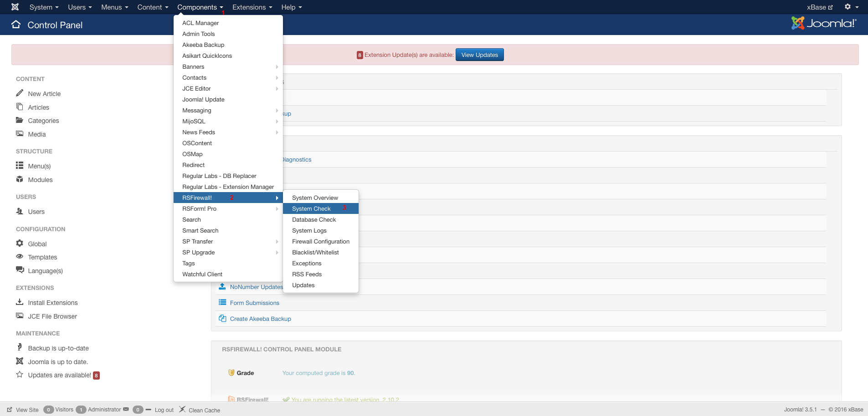Expand the MijoSQL submenu
The height and width of the screenshot is (416, 868).
[228, 121]
